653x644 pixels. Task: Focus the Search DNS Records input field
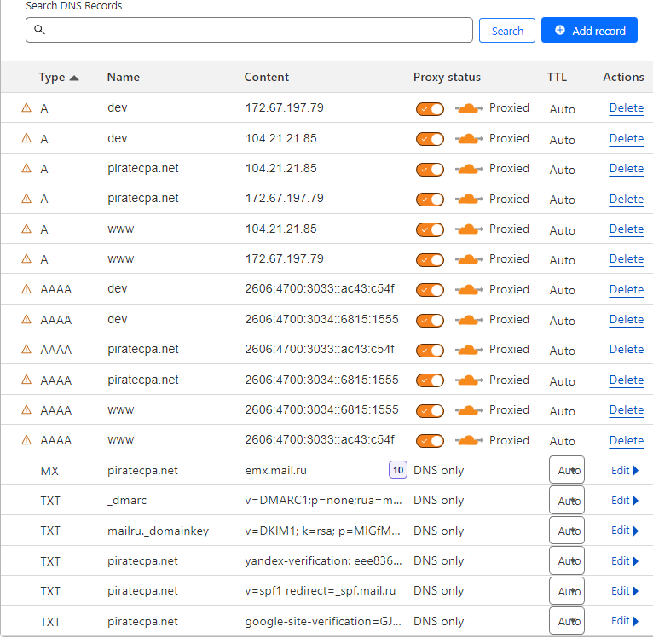click(249, 30)
